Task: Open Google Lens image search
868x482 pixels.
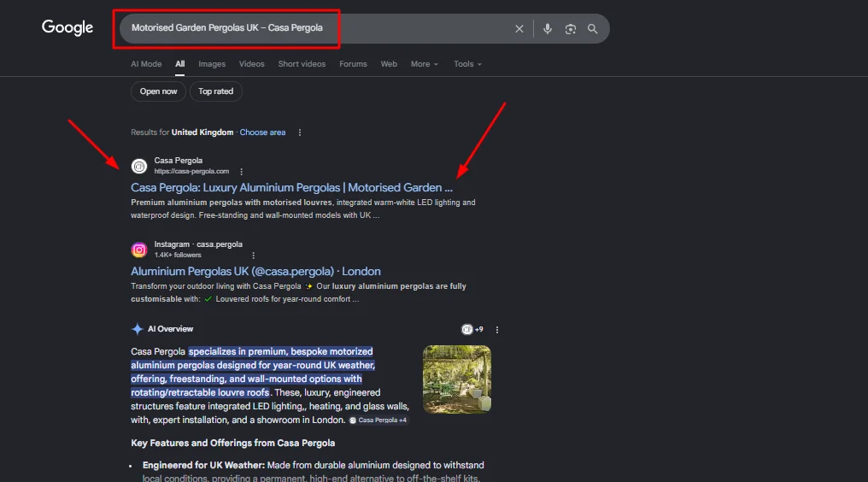Action: tap(570, 29)
